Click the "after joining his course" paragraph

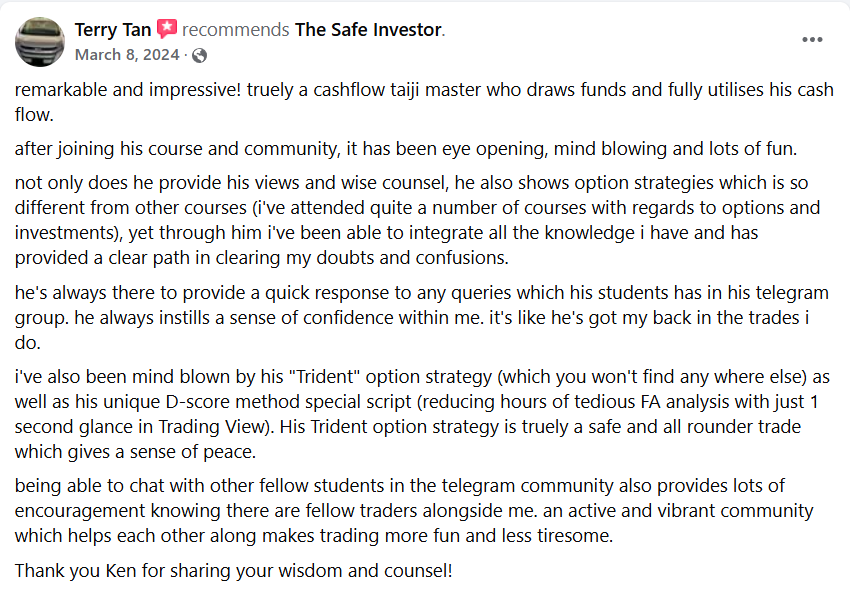(x=406, y=148)
